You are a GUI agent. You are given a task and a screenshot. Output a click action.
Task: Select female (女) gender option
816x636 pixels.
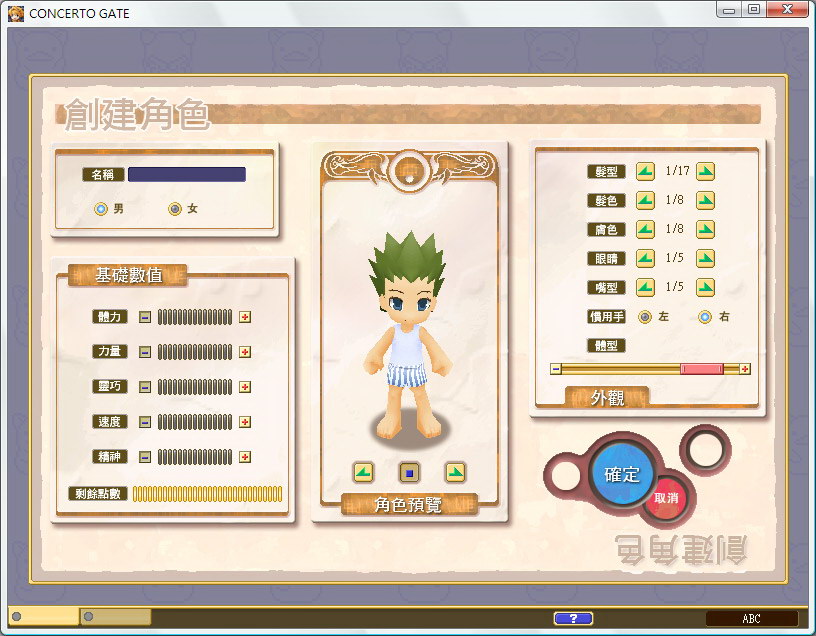[175, 209]
